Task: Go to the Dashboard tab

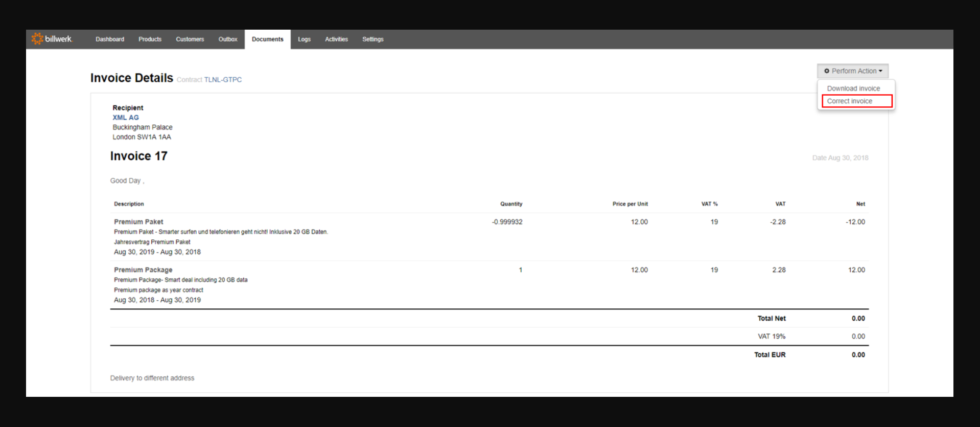Action: pyautogui.click(x=110, y=39)
